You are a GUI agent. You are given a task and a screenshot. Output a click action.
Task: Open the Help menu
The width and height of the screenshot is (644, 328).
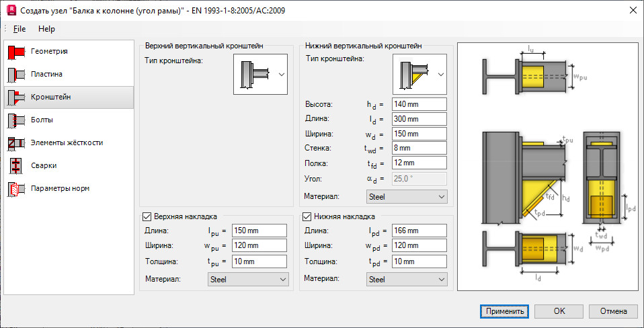click(x=46, y=29)
